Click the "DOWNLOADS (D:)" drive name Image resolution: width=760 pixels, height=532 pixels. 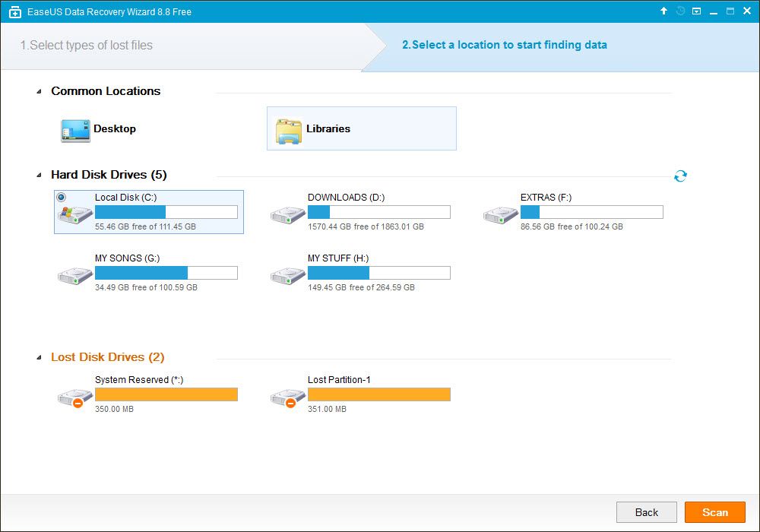346,198
